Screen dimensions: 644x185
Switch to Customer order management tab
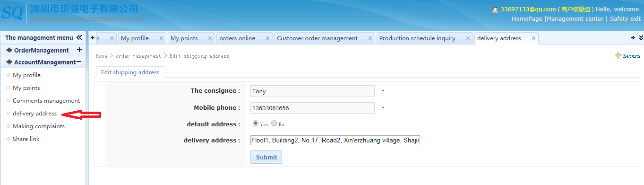317,38
